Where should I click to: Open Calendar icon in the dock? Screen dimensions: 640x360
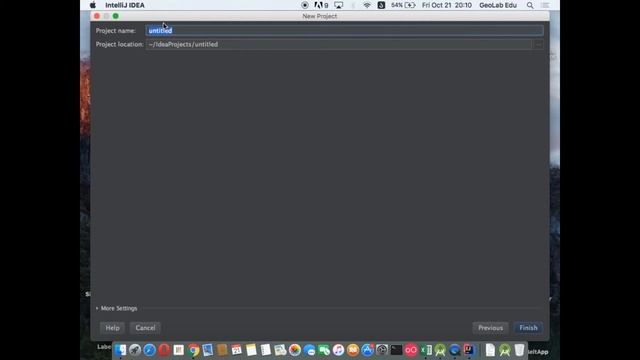coord(237,350)
